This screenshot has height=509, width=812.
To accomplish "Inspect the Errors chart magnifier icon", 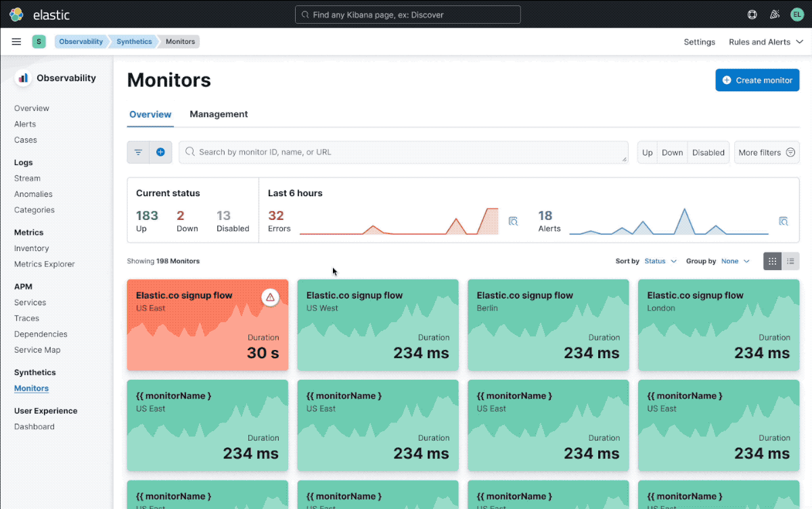I will click(513, 221).
